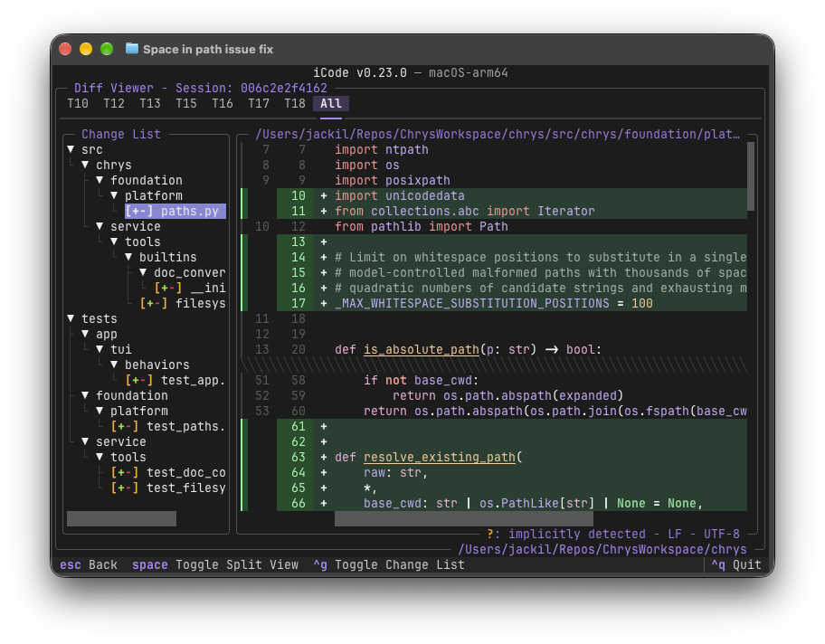This screenshot has width=825, height=644.
Task: Select the paths.py file in the tree
Action: pos(175,211)
